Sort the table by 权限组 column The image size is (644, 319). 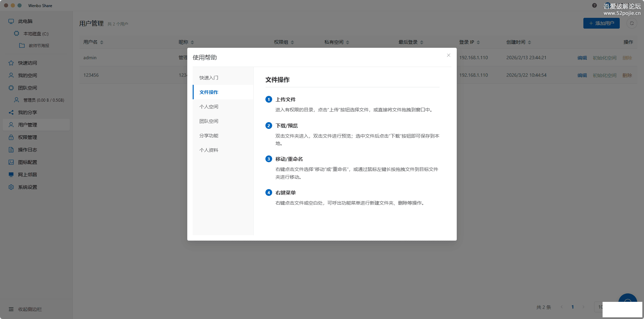click(x=292, y=42)
